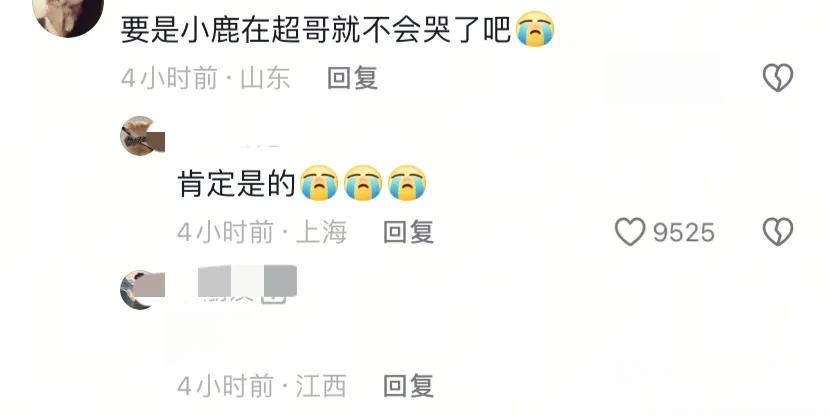Dislike the 山东 comment with broken heart
828x416 pixels.
click(x=778, y=78)
